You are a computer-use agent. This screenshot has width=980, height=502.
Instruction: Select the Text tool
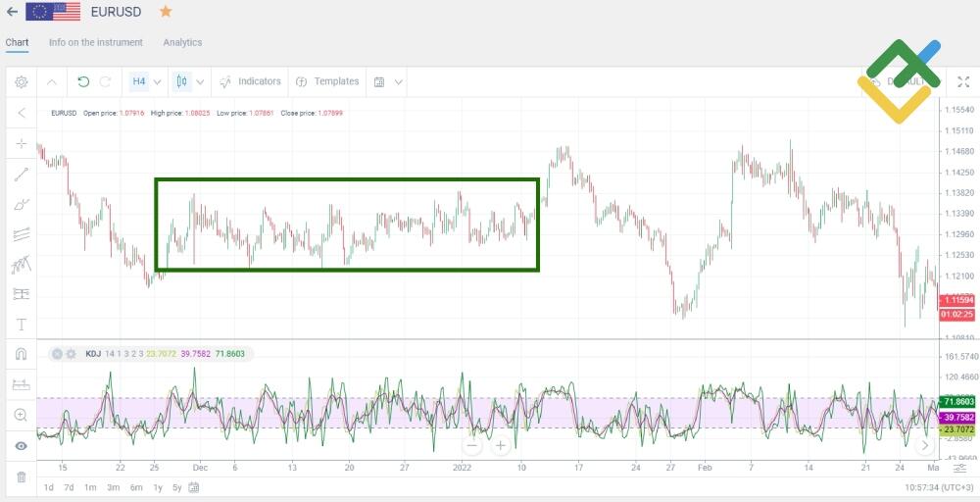[x=22, y=325]
